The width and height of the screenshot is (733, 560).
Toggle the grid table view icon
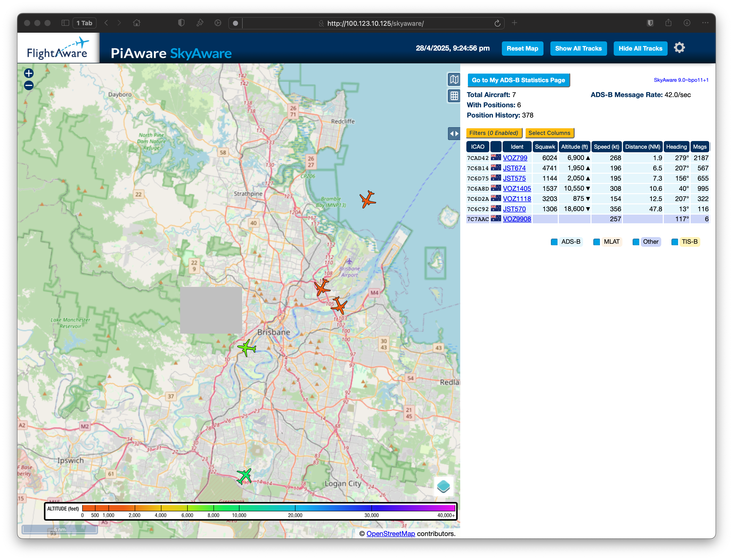454,96
